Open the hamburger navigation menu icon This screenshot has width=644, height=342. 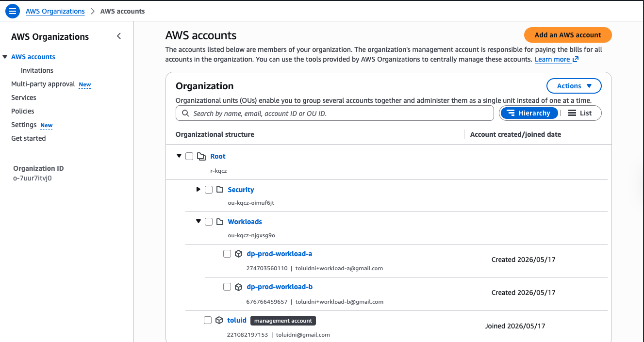12,11
